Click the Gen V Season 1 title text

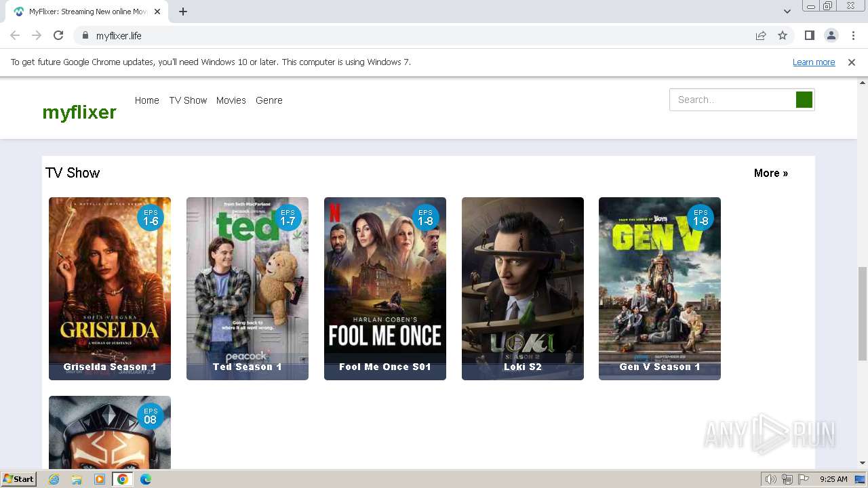[660, 367]
